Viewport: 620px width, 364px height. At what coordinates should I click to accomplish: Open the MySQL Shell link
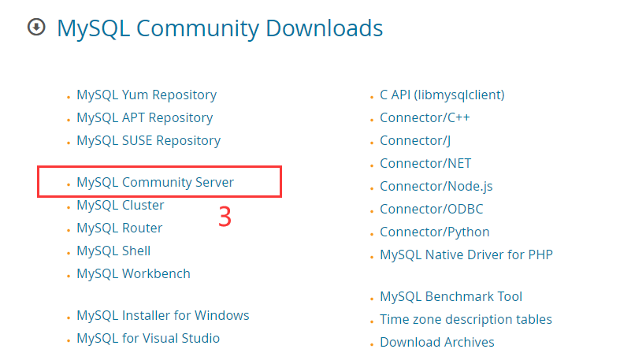113,251
